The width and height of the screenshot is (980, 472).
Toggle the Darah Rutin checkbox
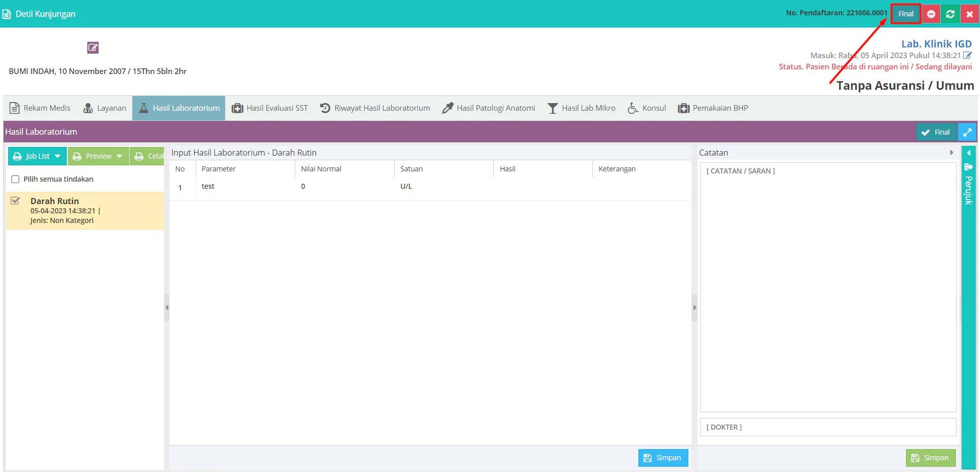[15, 201]
